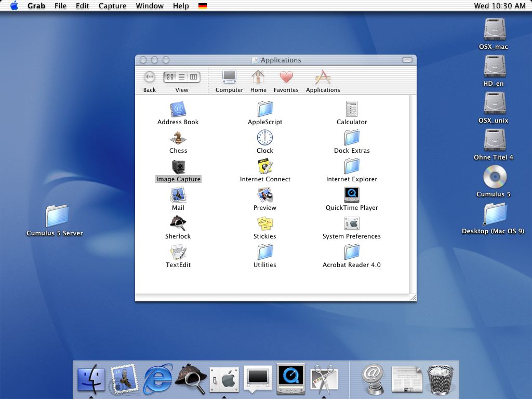This screenshot has width=532, height=399.
Task: Select the Calculator application icon
Action: [352, 109]
